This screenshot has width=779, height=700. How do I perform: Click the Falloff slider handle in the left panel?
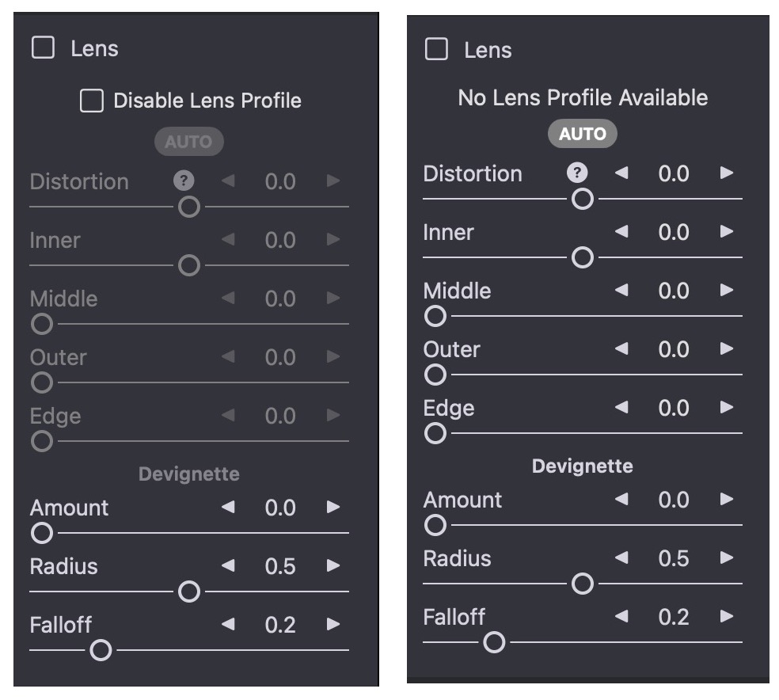pos(101,651)
